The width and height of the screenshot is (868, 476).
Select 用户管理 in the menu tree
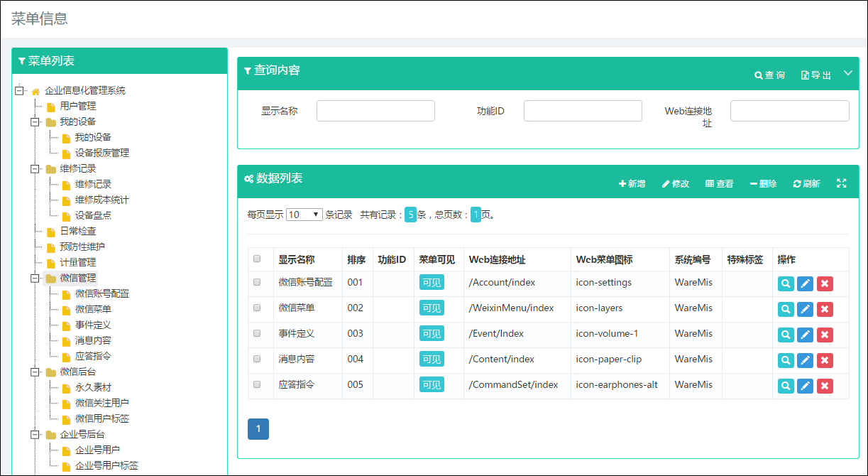(77, 106)
